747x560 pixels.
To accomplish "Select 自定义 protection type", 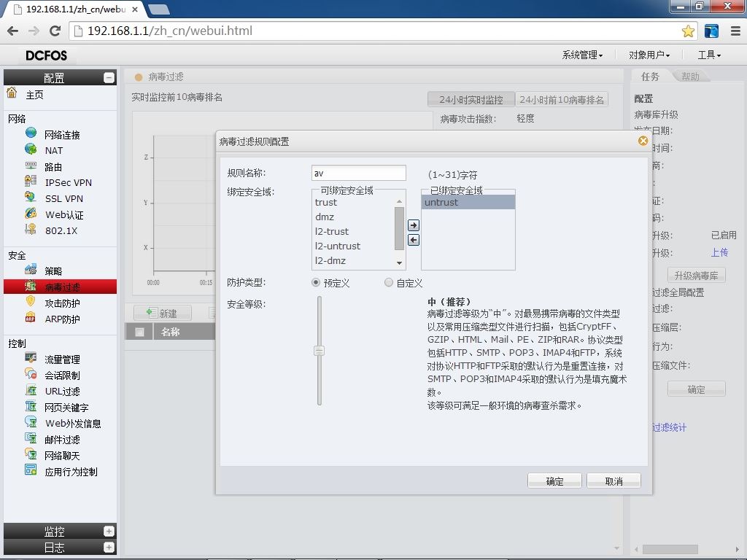I will point(389,282).
